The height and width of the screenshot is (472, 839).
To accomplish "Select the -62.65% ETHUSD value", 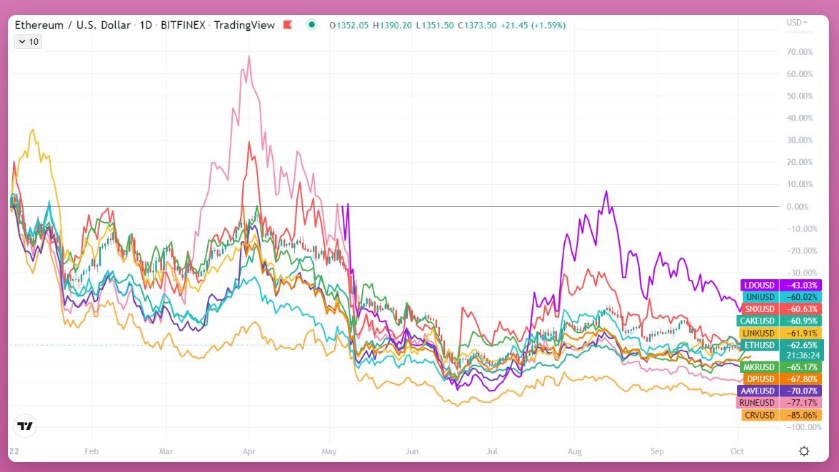I will click(801, 345).
